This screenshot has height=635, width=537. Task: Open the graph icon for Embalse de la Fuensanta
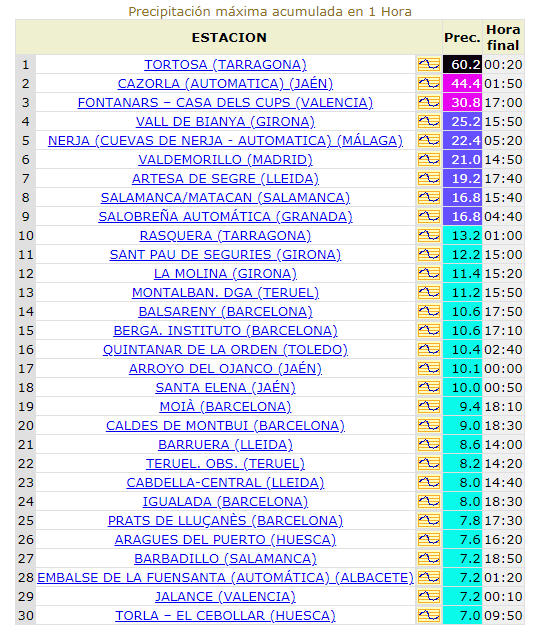(x=428, y=577)
